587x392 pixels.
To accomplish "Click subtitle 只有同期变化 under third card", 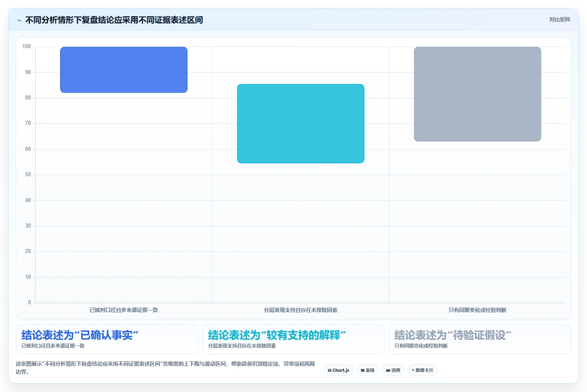I will [x=421, y=346].
